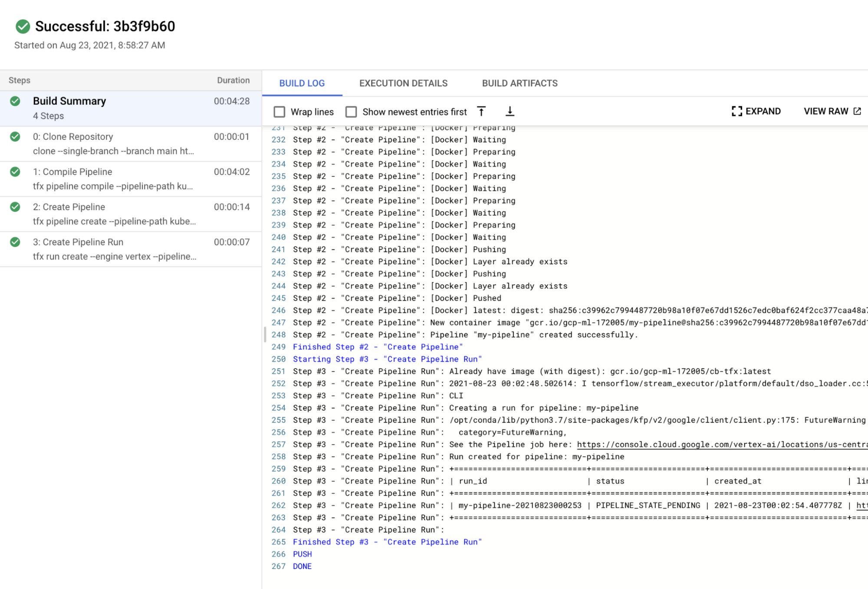Click log line 245 Pushed

(397, 298)
